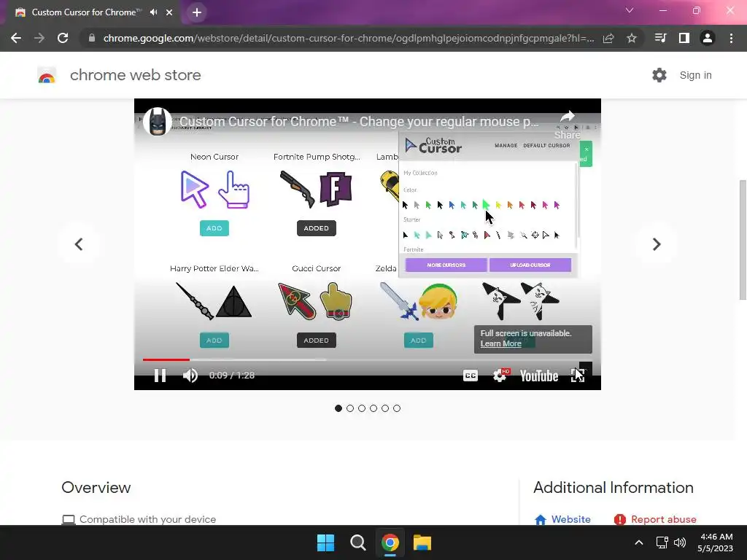Select the fifth carousel dot
This screenshot has width=747, height=560.
[385, 408]
